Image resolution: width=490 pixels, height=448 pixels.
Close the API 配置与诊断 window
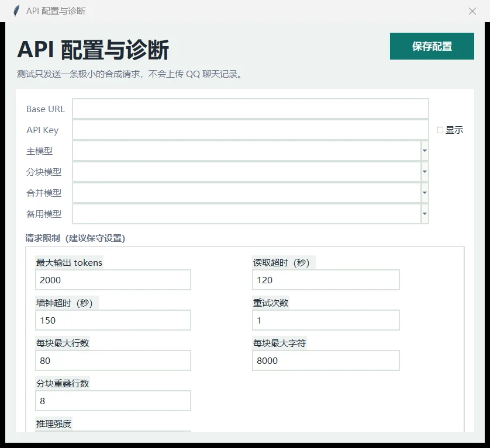point(472,11)
